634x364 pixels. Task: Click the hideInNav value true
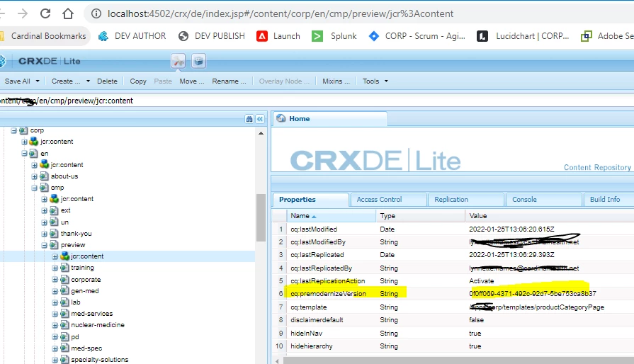click(x=475, y=334)
